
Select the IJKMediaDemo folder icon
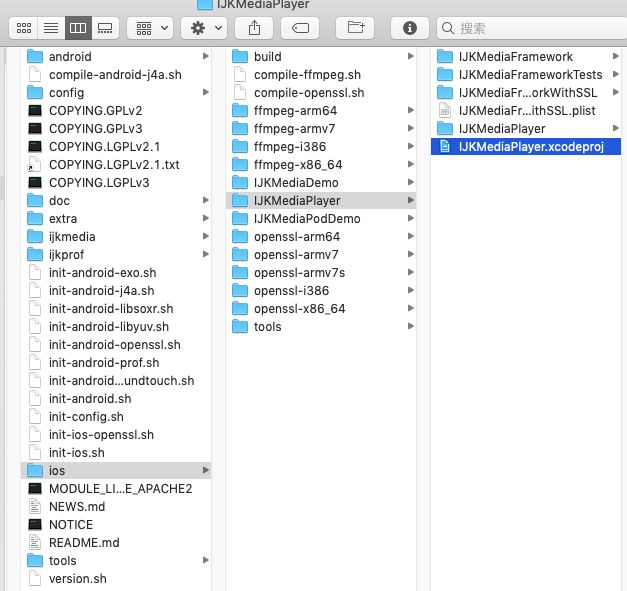tap(240, 182)
